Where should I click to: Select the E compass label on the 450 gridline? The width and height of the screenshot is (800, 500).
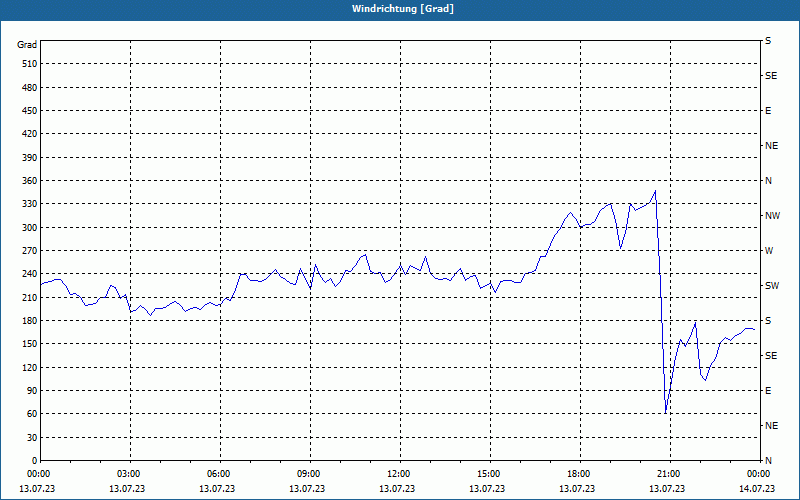[768, 111]
